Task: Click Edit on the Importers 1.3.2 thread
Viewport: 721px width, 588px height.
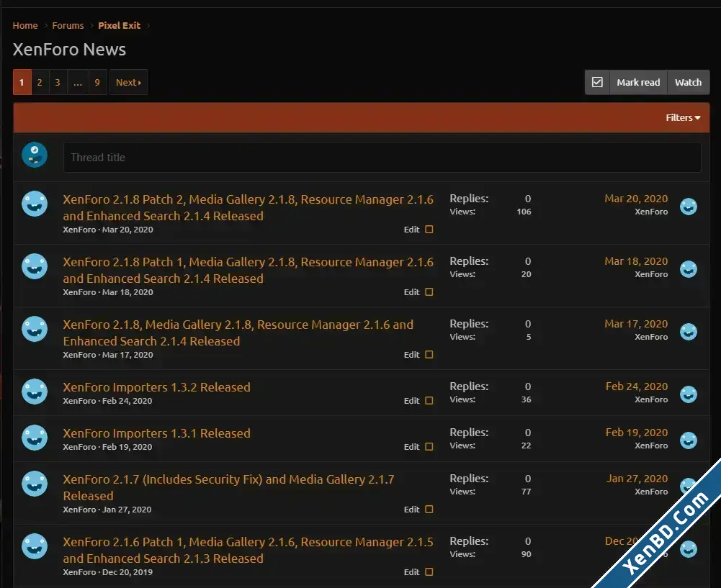Action: point(411,401)
